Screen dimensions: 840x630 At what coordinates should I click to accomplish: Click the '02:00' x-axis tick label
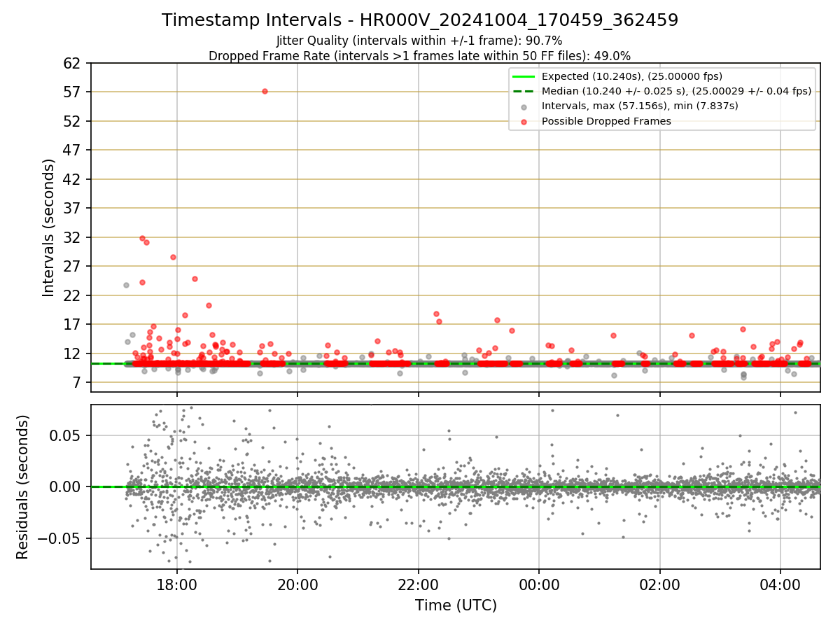[659, 584]
